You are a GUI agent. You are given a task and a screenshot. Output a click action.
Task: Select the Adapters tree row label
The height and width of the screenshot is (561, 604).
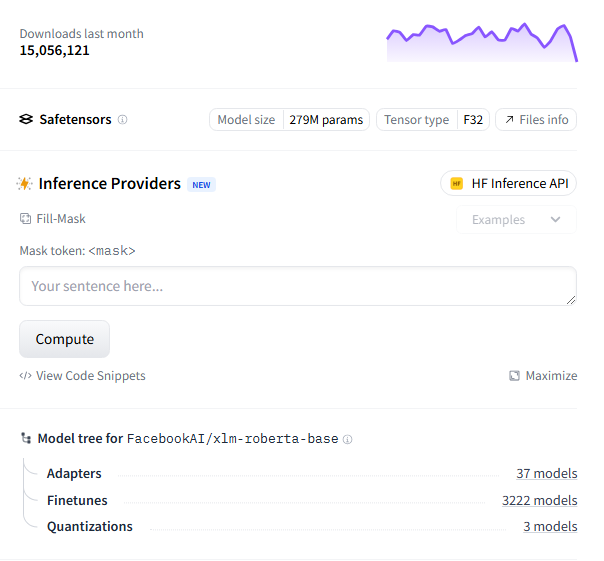[74, 473]
